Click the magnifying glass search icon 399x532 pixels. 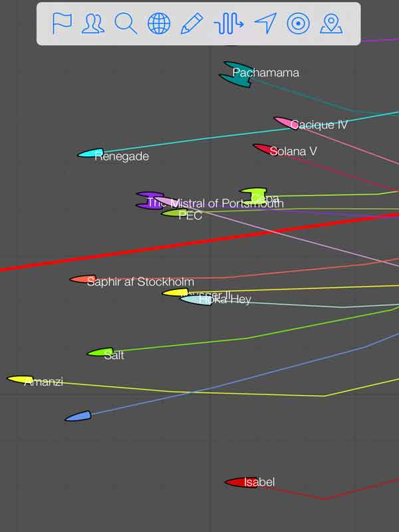126,24
